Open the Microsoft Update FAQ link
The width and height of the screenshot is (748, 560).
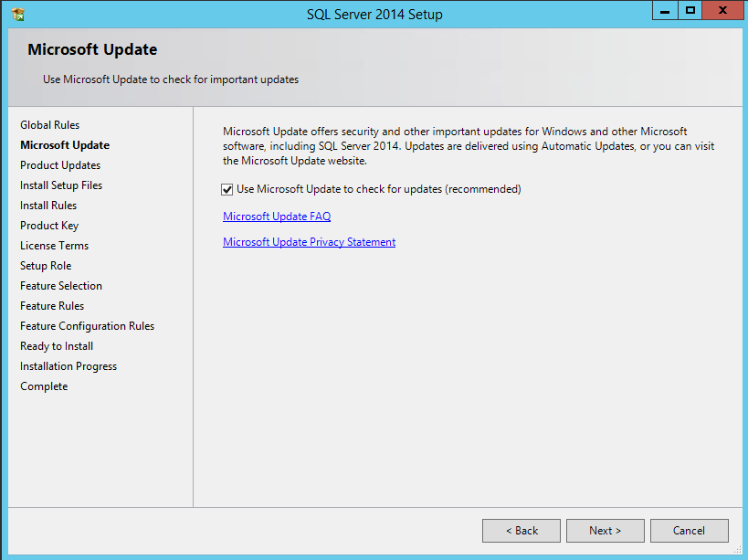click(277, 217)
